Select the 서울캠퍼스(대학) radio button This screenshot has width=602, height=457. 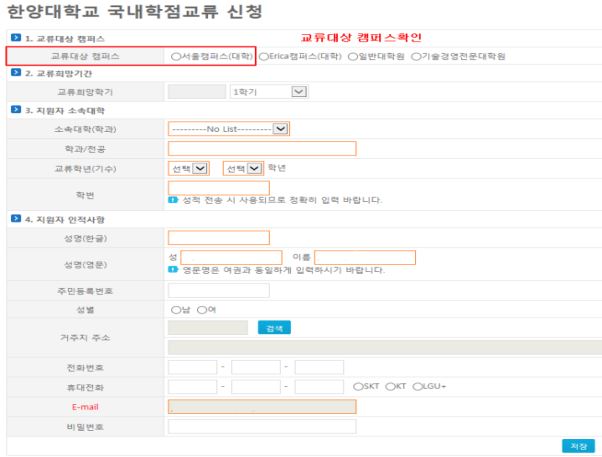click(x=177, y=57)
